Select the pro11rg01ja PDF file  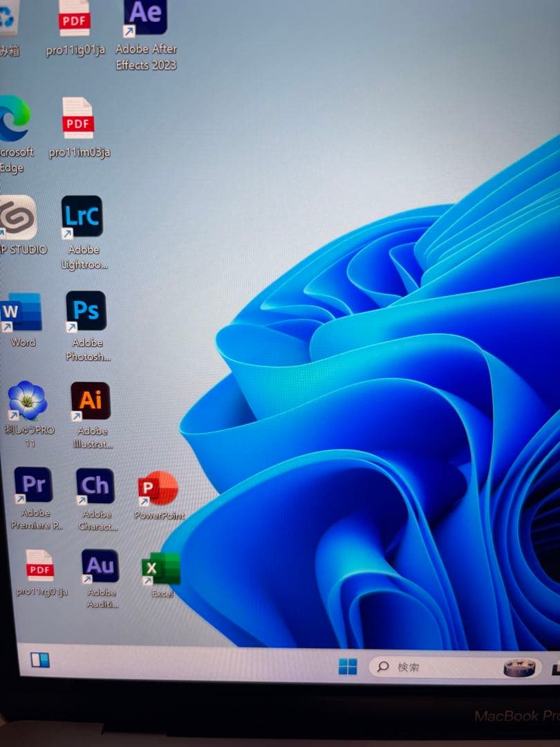tap(40, 566)
